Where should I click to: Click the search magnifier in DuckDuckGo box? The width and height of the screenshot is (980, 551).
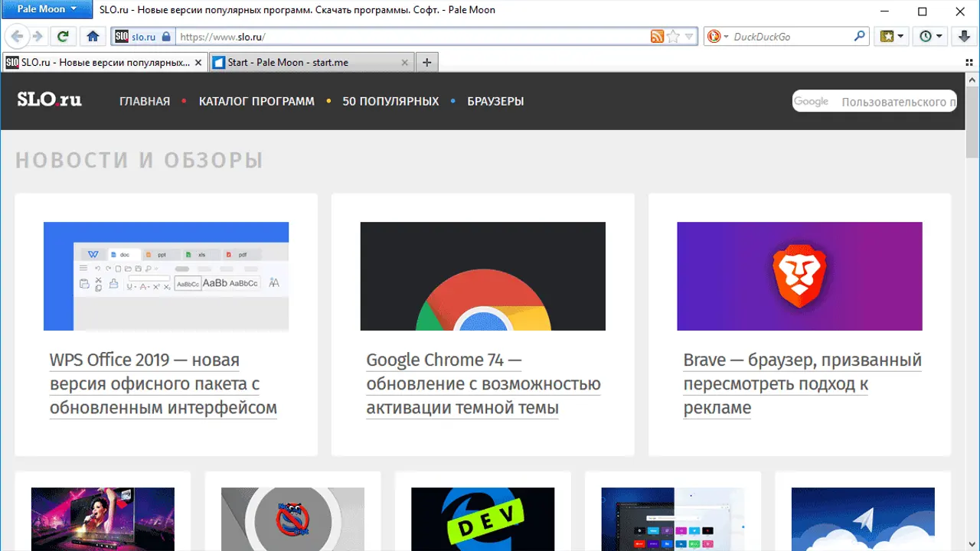(x=860, y=36)
